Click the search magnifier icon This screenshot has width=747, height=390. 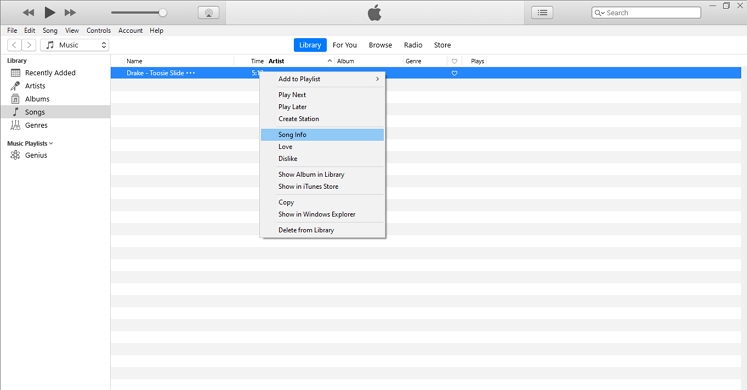598,13
